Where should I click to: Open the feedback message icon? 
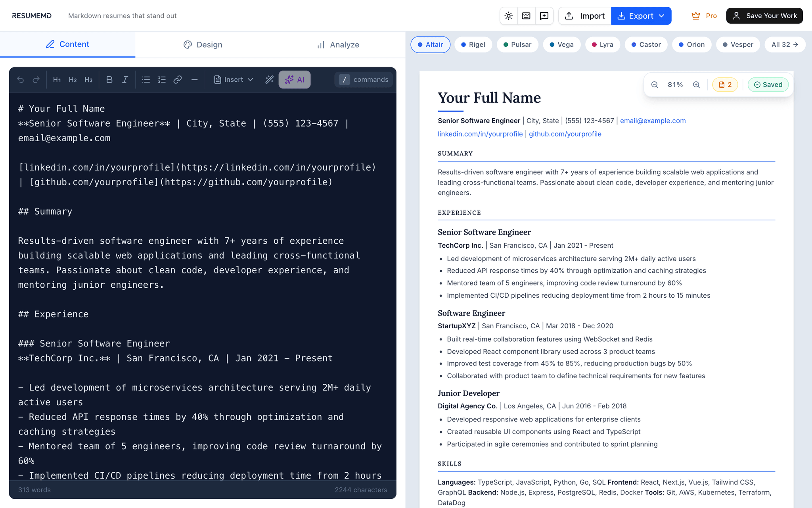coord(544,16)
